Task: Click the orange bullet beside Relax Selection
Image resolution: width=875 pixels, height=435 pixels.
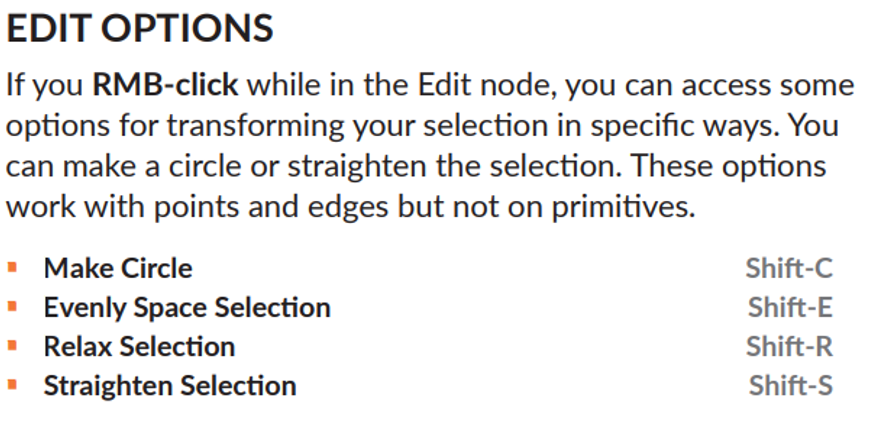Action: pyautogui.click(x=13, y=346)
